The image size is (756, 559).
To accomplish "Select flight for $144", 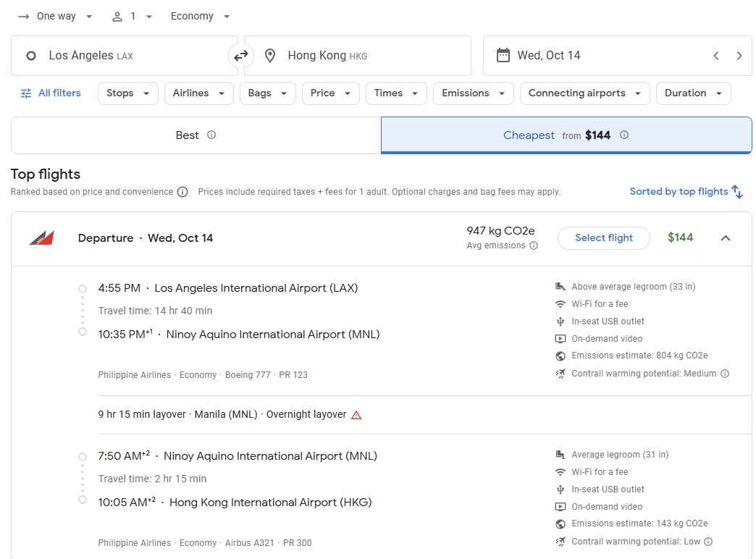I will (x=604, y=238).
